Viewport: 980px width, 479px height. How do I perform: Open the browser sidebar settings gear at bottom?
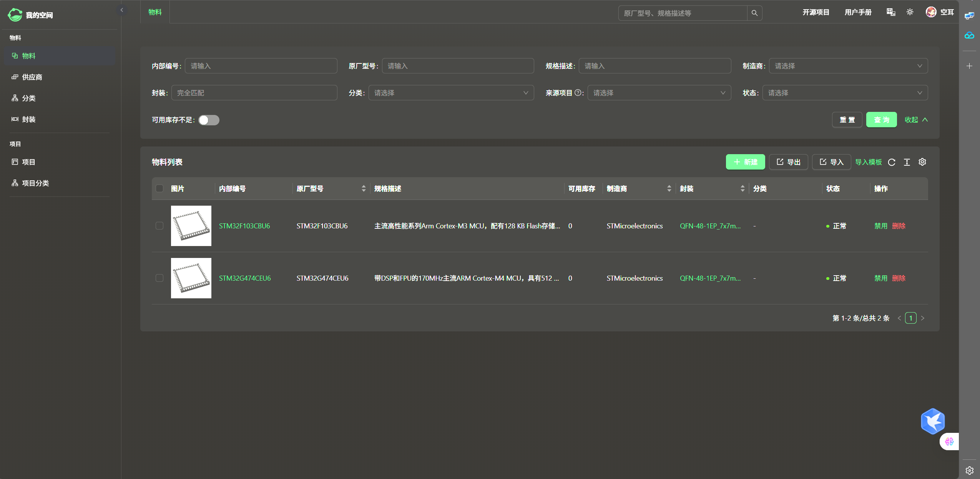970,471
